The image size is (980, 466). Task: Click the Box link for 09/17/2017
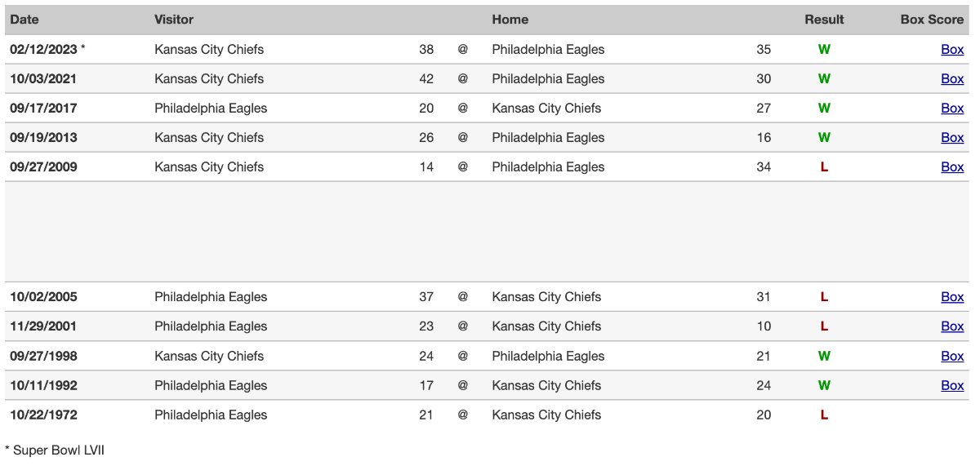click(952, 109)
